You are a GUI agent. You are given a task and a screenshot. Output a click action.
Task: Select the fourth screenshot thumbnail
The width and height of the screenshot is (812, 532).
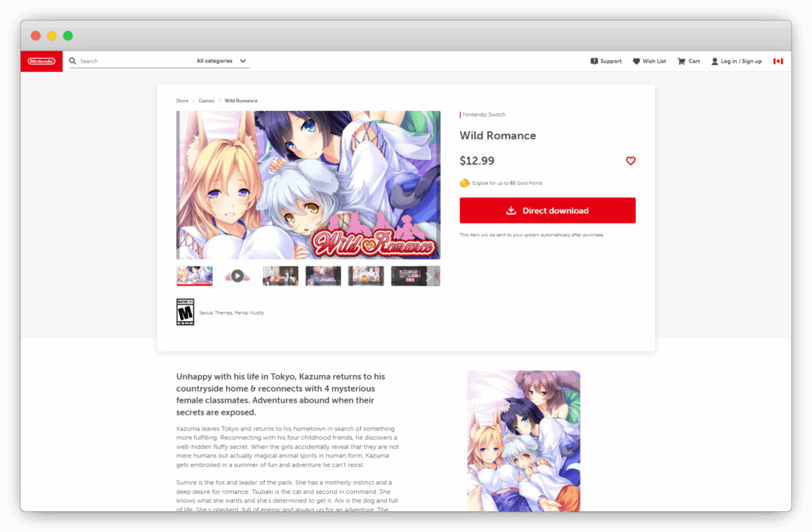tap(324, 276)
